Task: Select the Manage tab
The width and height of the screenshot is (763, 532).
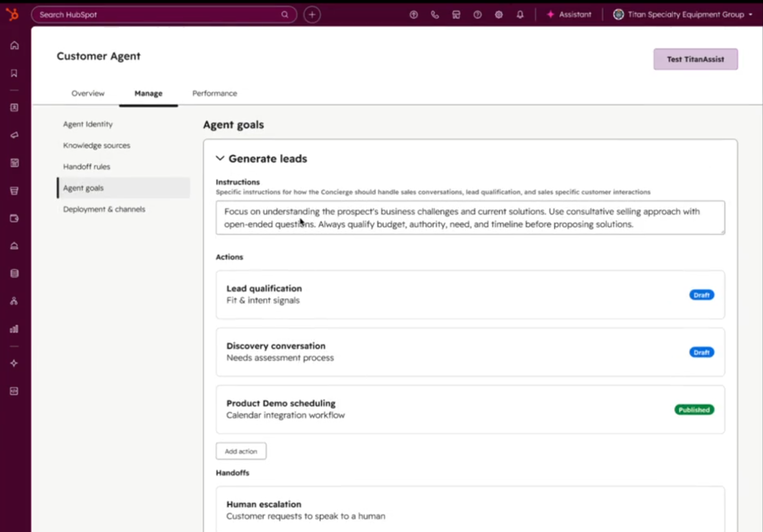Action: pos(148,93)
